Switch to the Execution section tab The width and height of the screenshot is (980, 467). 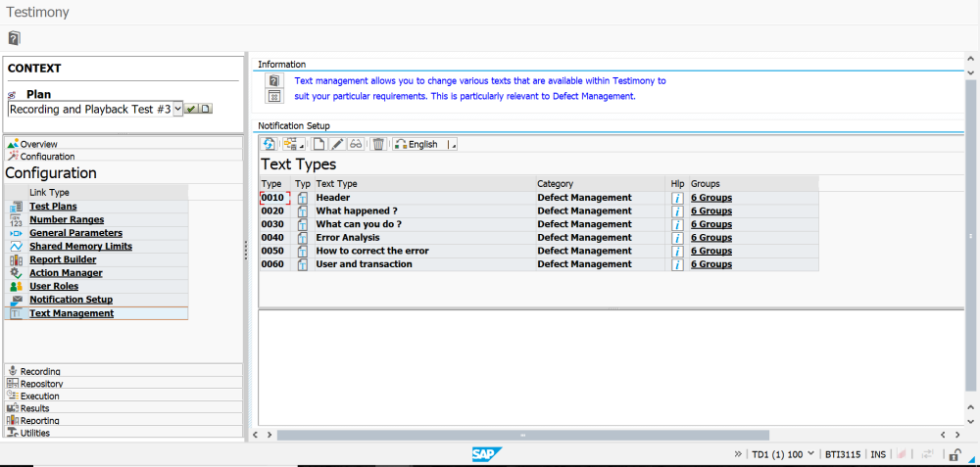[123, 396]
